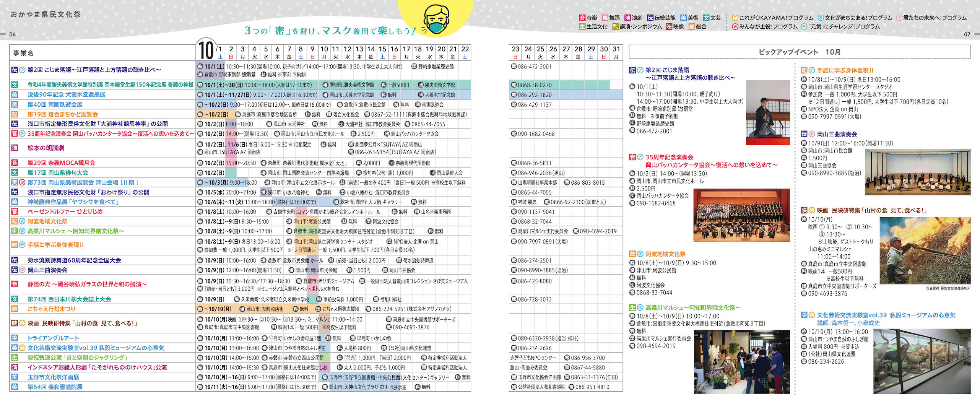This screenshot has height=400, width=980.
Task: Click the 総合 category icon in the legend
Action: click(692, 26)
